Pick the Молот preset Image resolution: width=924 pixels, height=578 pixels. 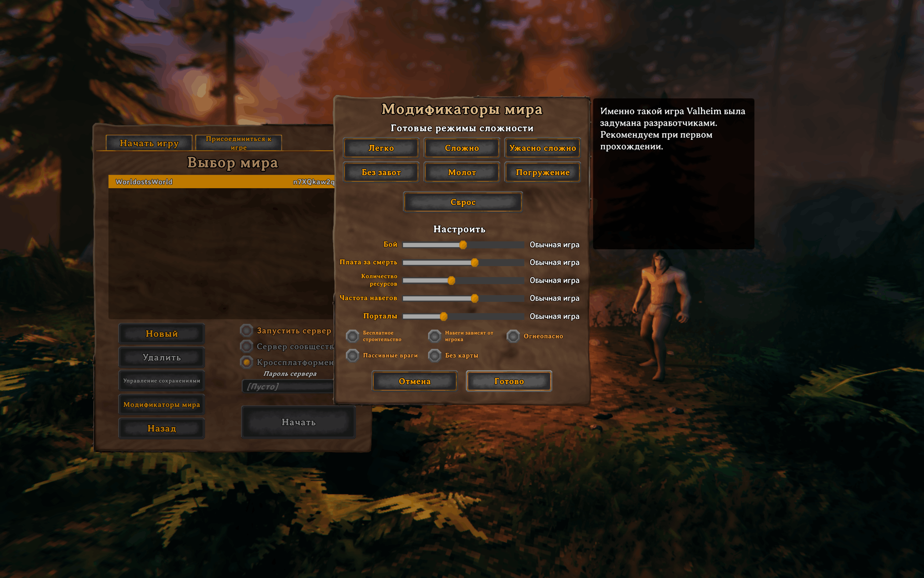tap(462, 172)
